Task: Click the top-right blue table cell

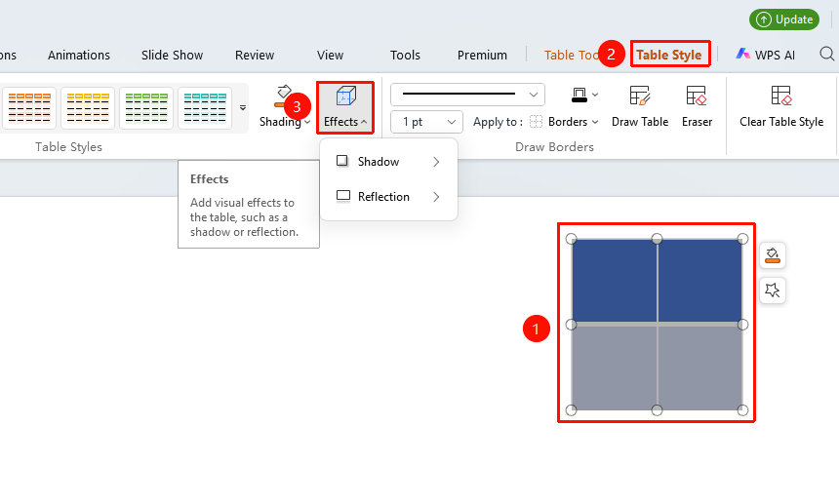Action: 699,281
